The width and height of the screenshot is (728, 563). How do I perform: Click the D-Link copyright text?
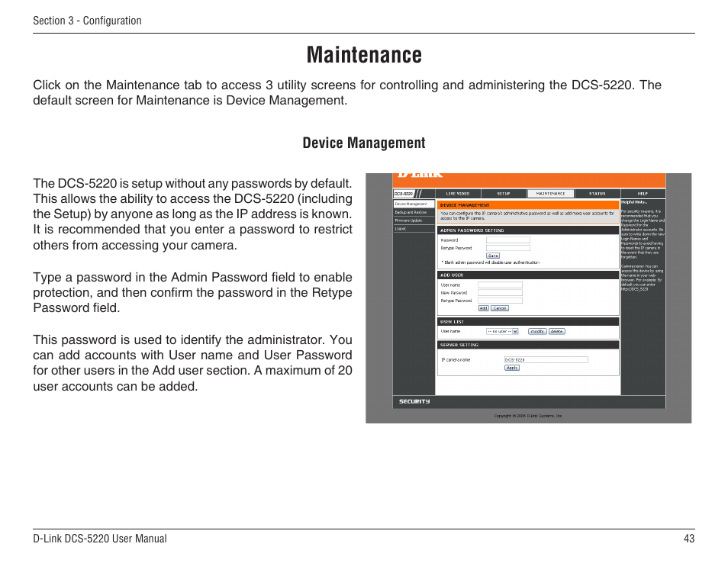[528, 416]
